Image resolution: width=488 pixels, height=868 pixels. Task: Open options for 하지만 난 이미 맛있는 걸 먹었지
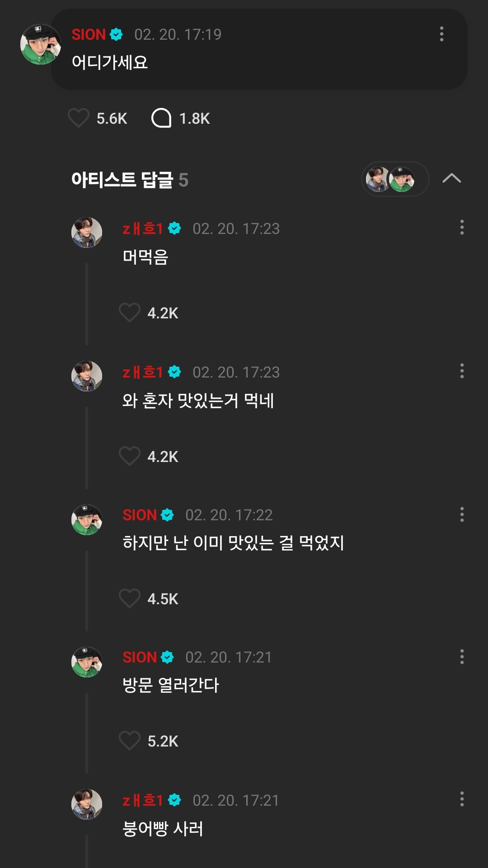461,514
